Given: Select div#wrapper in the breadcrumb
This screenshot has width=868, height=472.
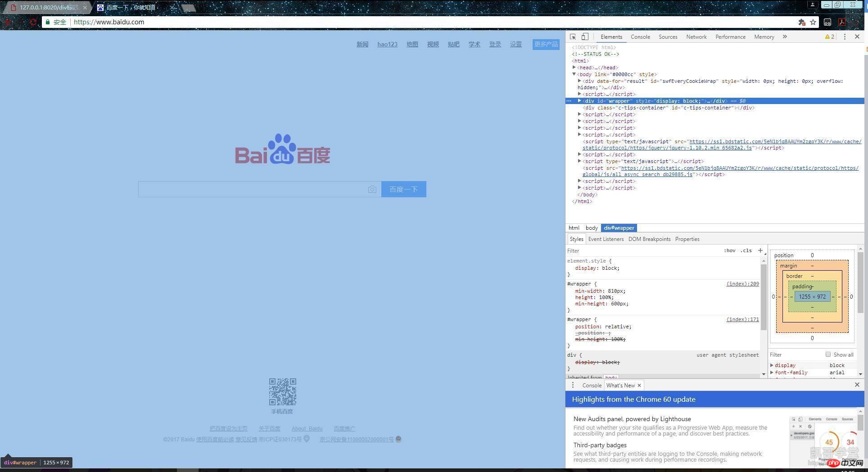Looking at the screenshot, I should tap(619, 228).
